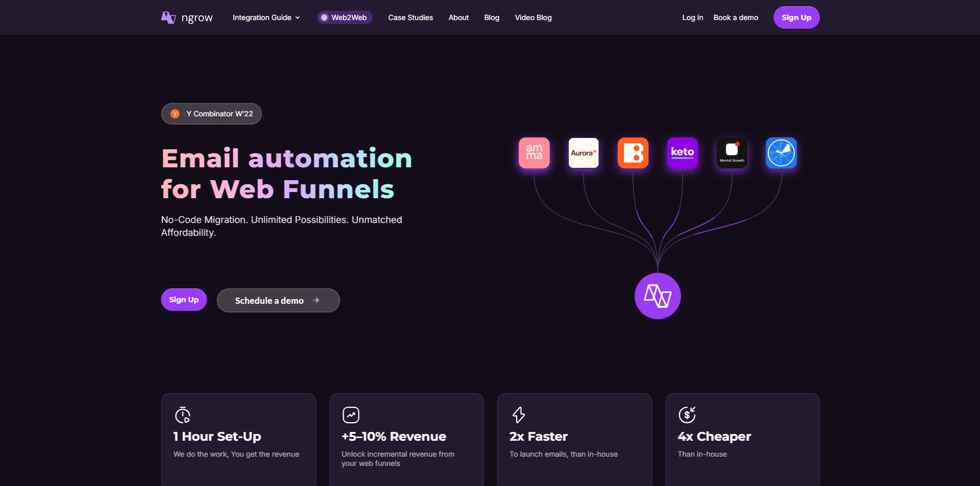This screenshot has width=980, height=486.
Task: Click the ngrow wordmark text
Action: tap(197, 18)
